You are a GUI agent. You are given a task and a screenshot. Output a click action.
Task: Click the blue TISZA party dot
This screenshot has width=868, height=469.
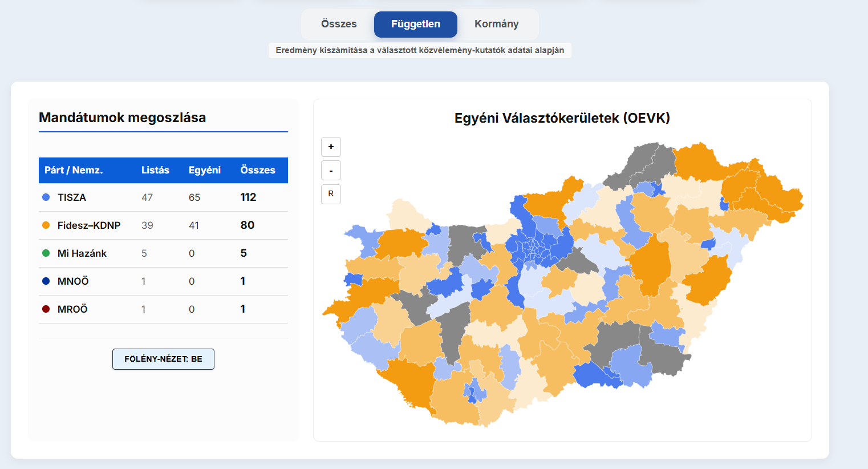(x=46, y=197)
